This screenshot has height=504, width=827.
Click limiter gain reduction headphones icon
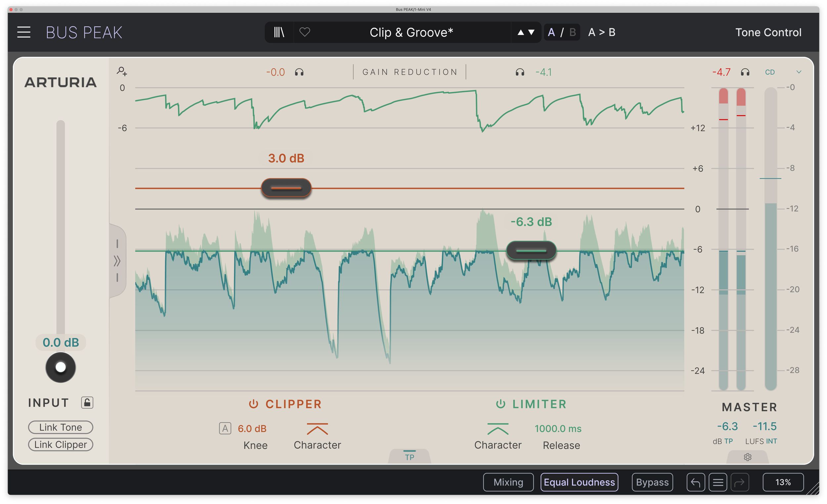coord(520,72)
